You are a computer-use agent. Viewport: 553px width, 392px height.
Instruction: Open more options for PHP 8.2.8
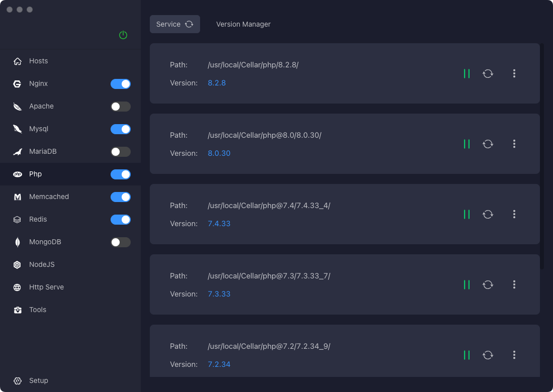coord(514,73)
